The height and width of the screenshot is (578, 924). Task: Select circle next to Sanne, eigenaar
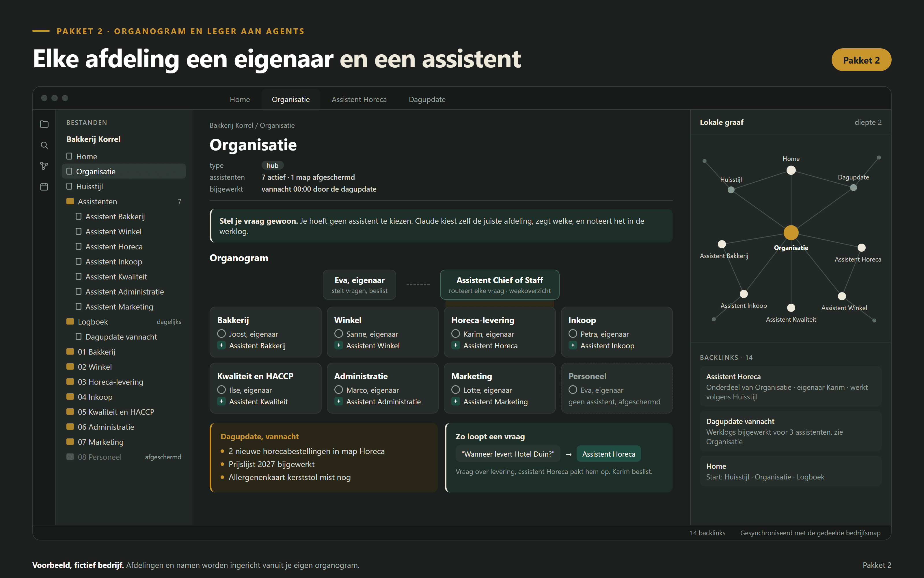(x=339, y=334)
